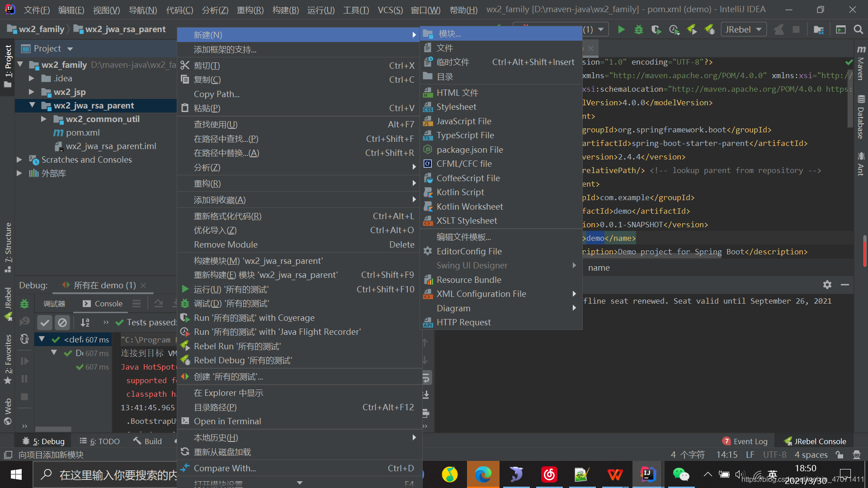868x488 pixels.
Task: Click Windows Start button on taskbar
Action: (x=16, y=474)
